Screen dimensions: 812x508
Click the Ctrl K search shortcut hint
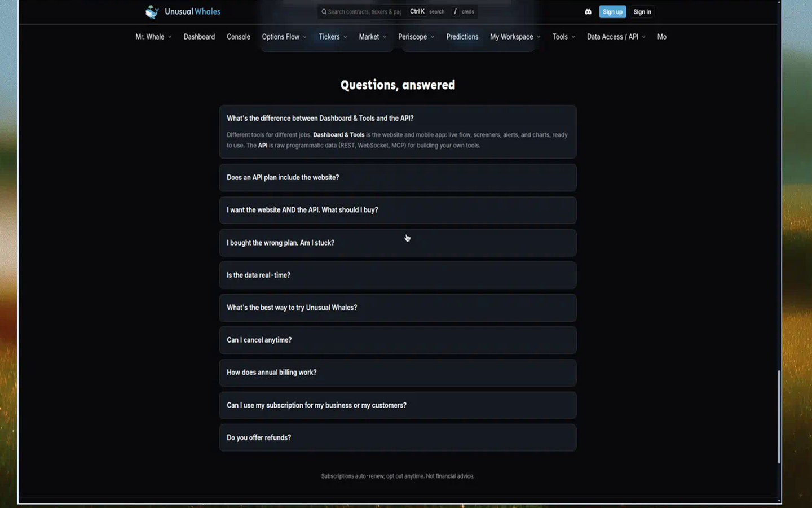tap(427, 12)
